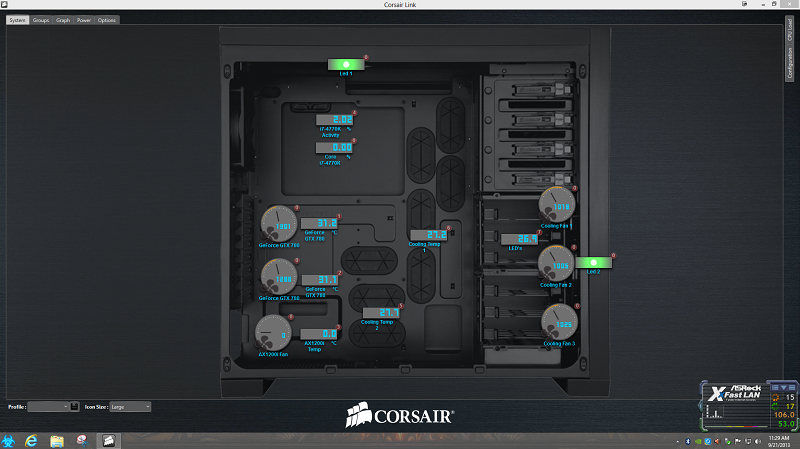The image size is (800, 449).
Task: Click the Corsair Link window title-bar icon
Action: pyautogui.click(x=4, y=4)
